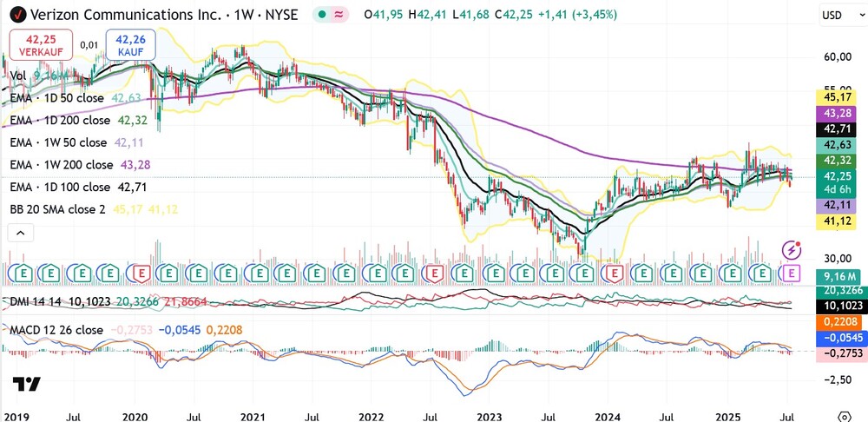Click the lavender 42,11 price axis label
Image resolution: width=868 pixels, height=422 pixels.
837,206
